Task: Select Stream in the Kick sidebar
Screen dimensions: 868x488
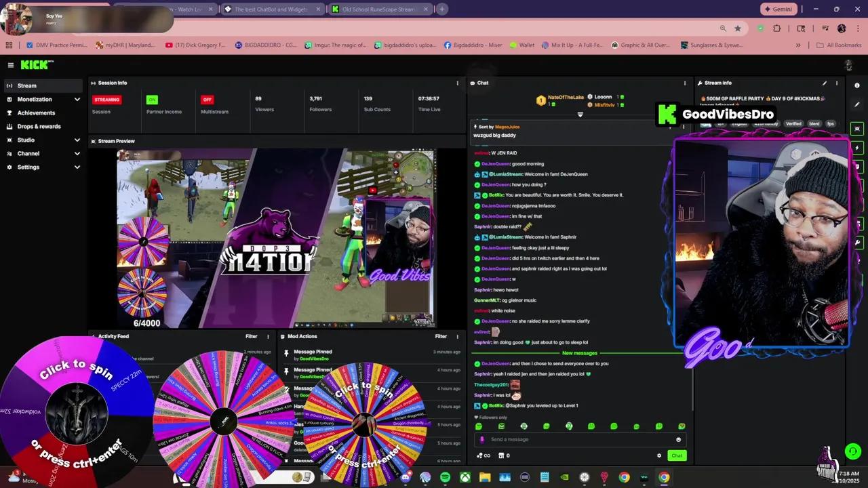Action: coord(27,85)
